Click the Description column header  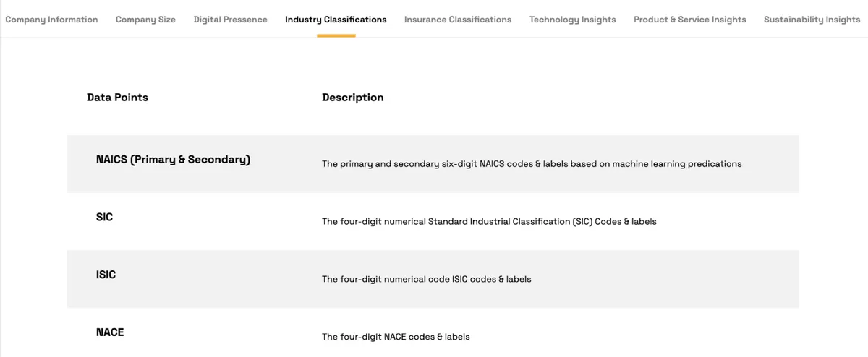coord(353,98)
